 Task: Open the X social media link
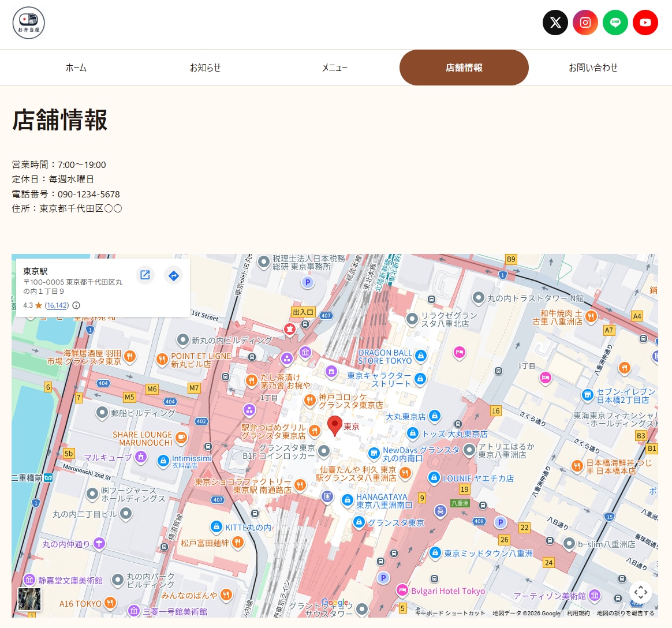(x=555, y=23)
